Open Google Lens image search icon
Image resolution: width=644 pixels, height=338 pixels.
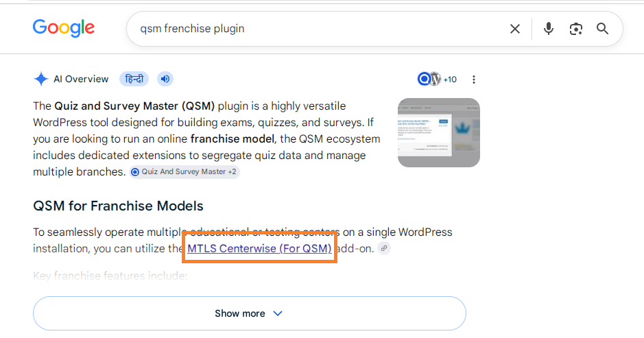[x=576, y=29]
